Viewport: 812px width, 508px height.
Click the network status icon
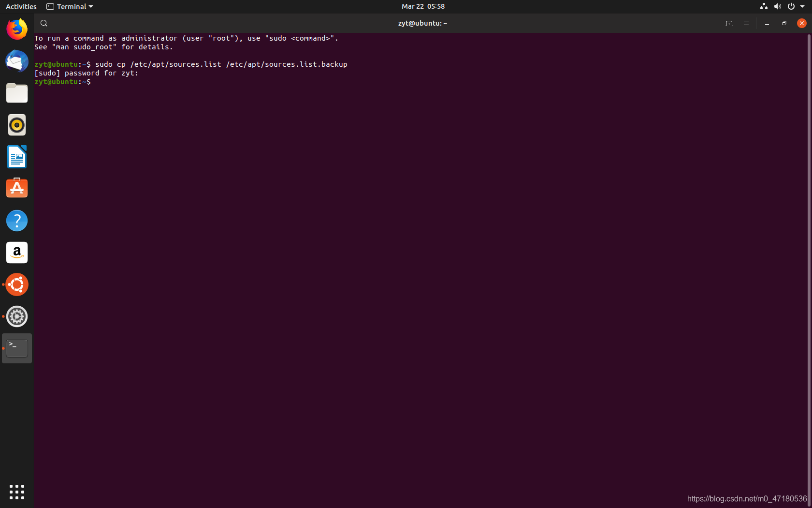[764, 6]
